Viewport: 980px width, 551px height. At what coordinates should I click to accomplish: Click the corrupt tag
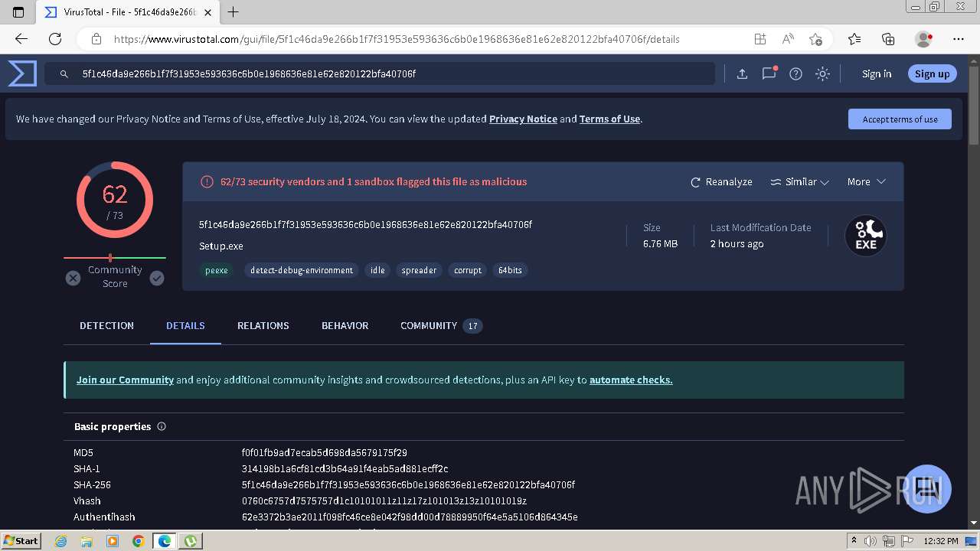pyautogui.click(x=468, y=270)
